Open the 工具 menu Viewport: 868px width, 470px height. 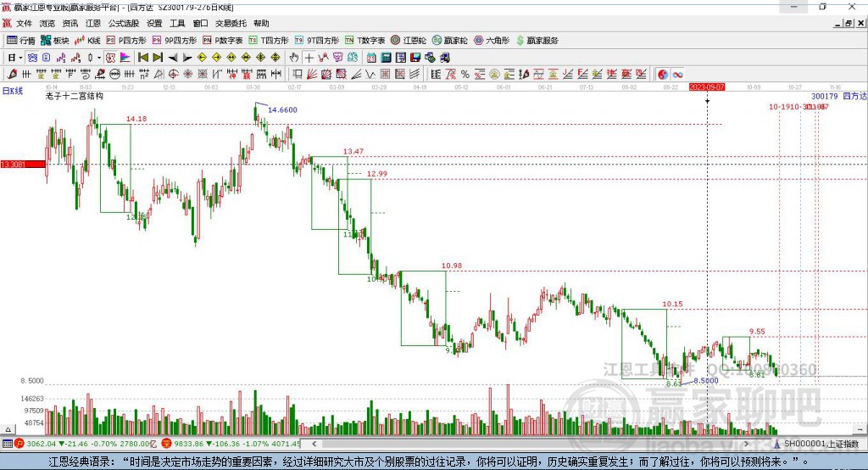(x=177, y=23)
